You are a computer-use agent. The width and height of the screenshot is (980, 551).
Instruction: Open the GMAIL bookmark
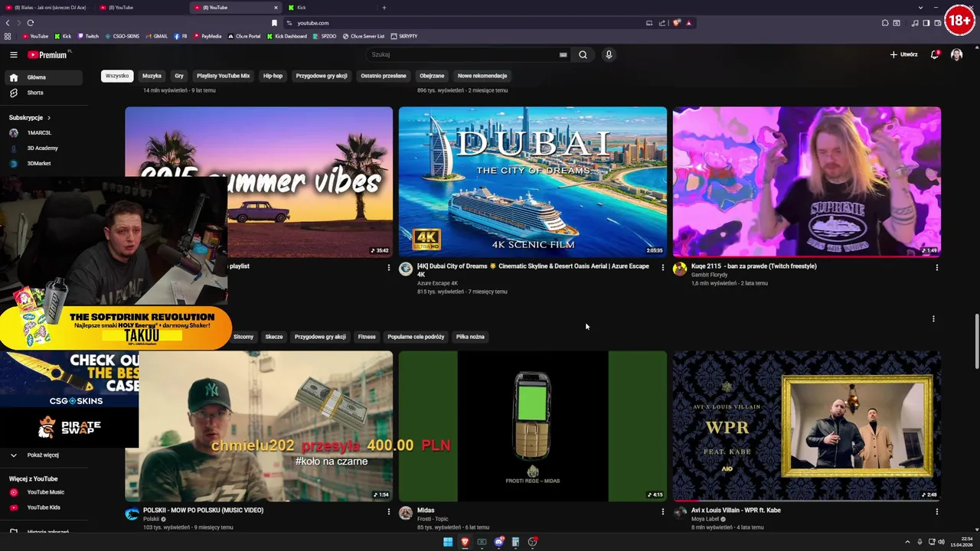tap(157, 36)
